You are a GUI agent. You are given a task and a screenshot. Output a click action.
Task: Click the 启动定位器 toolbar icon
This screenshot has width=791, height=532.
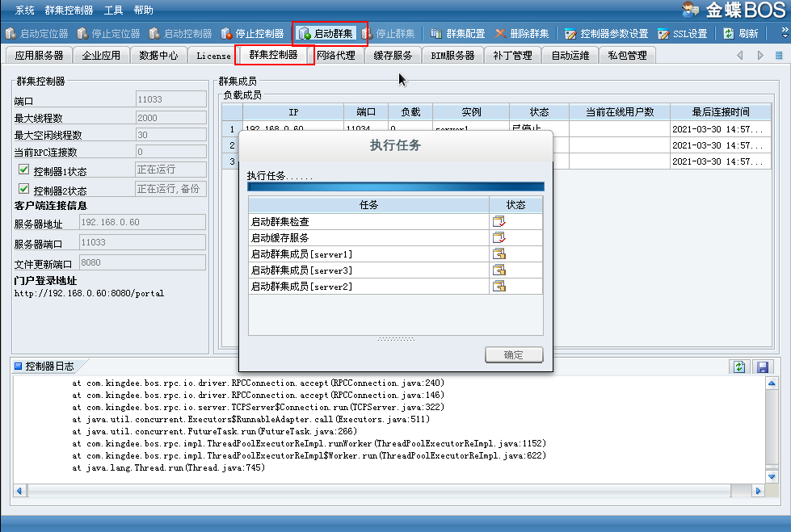[11, 33]
